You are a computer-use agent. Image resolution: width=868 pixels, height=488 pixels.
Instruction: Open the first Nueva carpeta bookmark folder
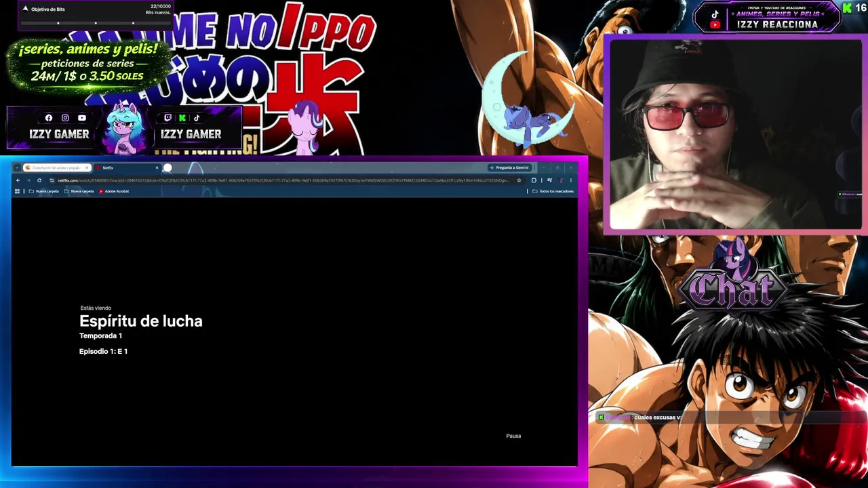click(44, 191)
